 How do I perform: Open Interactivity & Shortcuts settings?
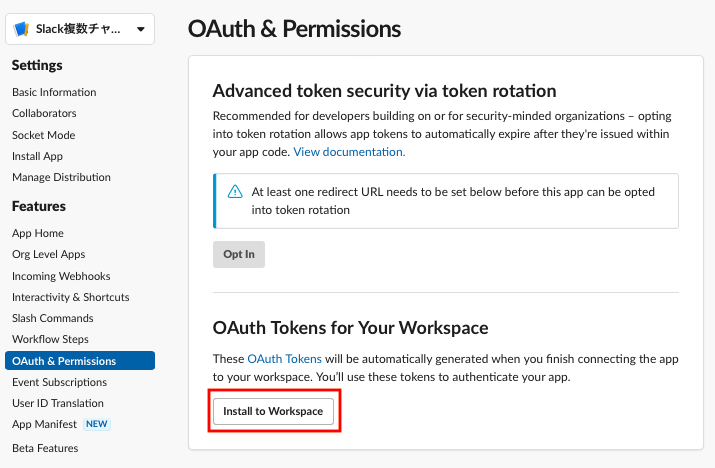71,297
